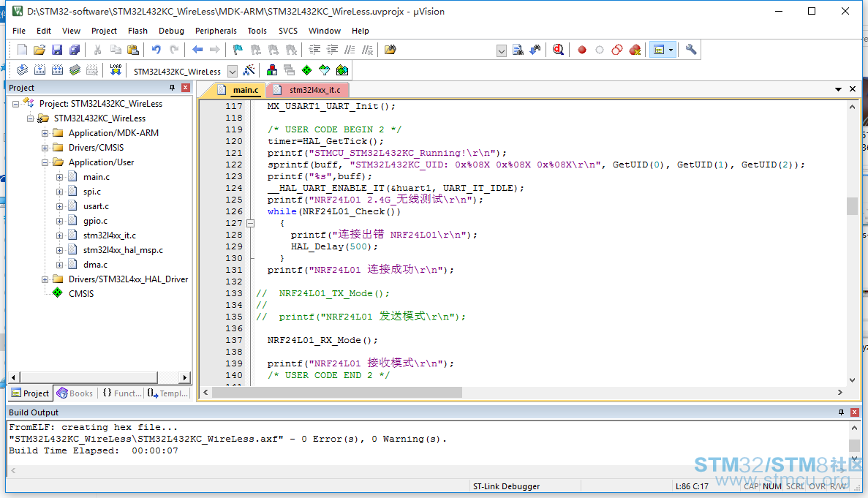The width and height of the screenshot is (868, 498).
Task: Pin the Build Output panel
Action: tap(842, 412)
